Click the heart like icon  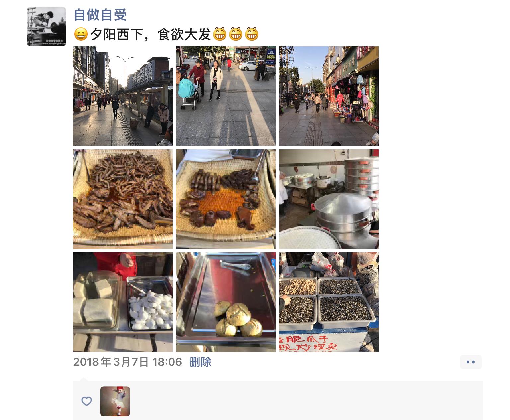[x=87, y=401]
